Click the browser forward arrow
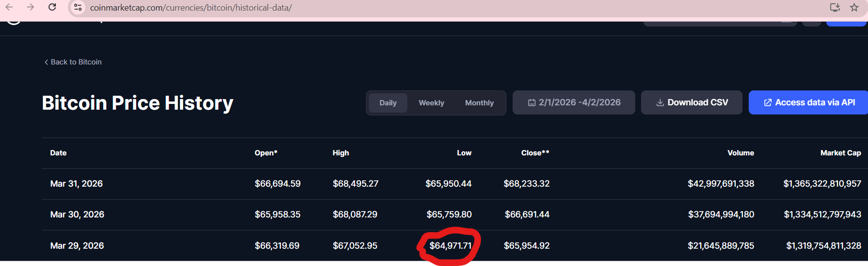 click(x=30, y=7)
